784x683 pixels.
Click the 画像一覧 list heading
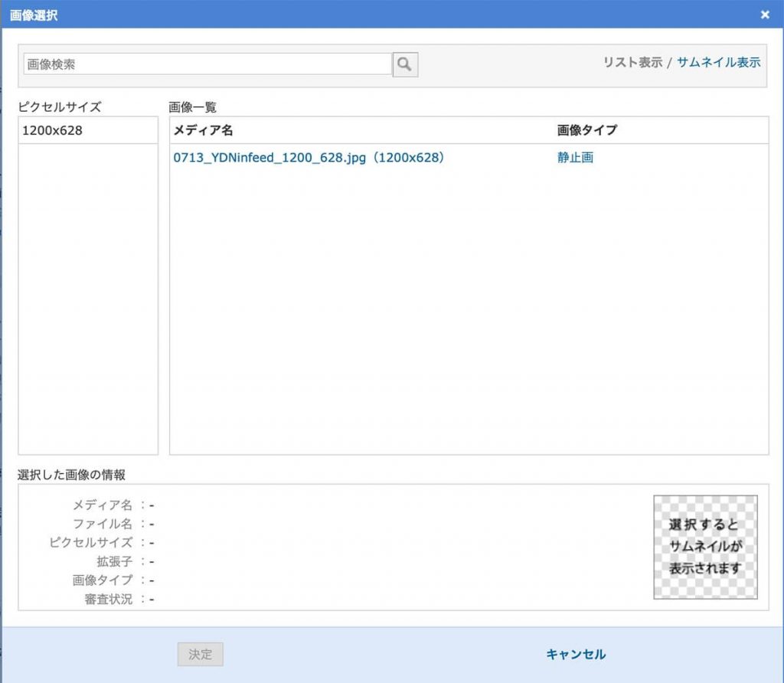(x=192, y=107)
